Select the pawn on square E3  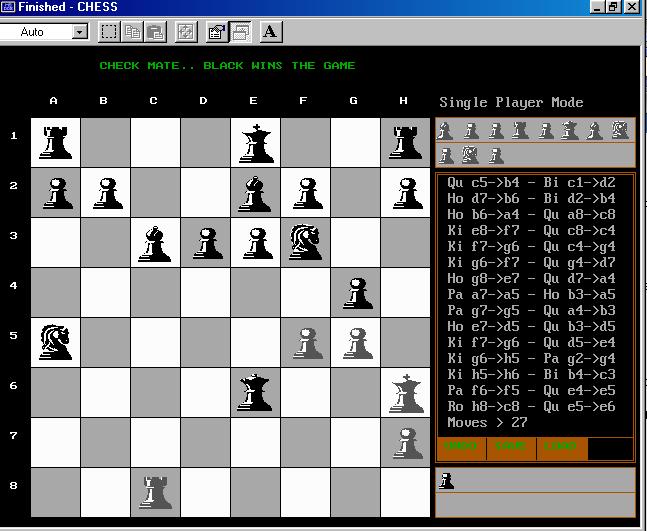257,243
